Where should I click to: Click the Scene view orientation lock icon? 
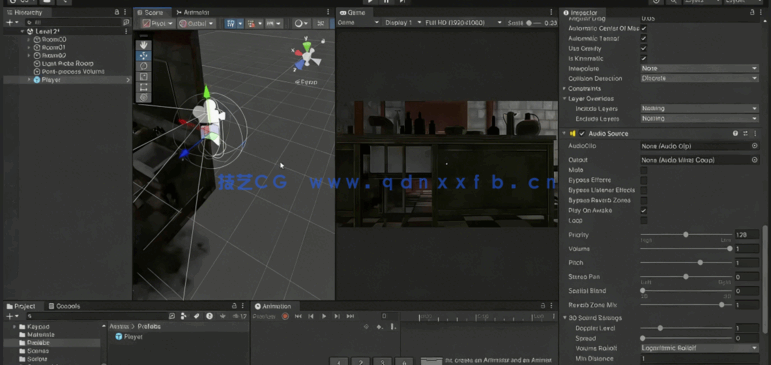(x=323, y=40)
